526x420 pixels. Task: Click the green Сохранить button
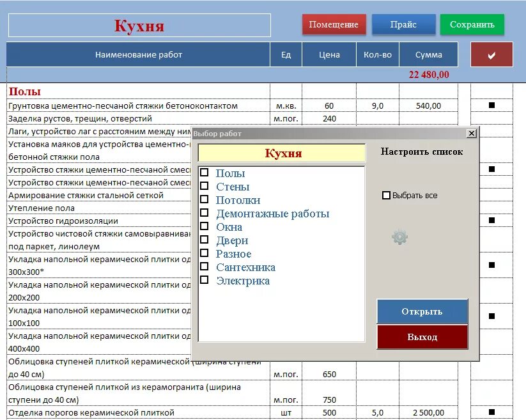pyautogui.click(x=472, y=24)
